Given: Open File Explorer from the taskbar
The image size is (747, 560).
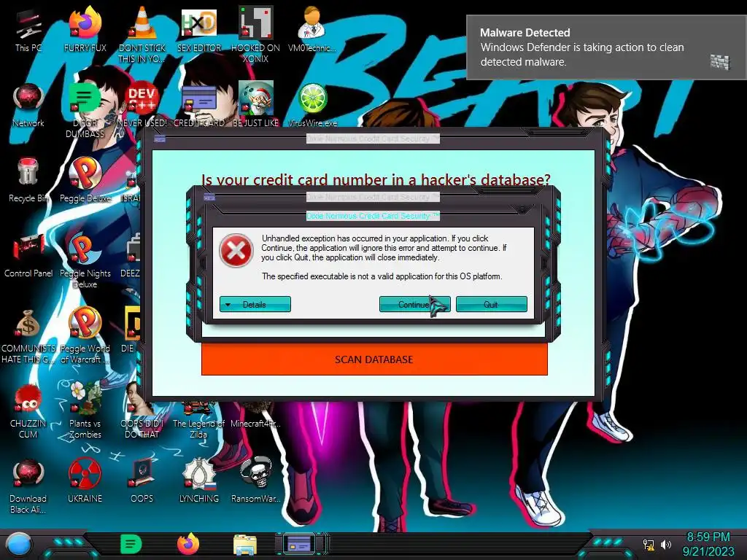Looking at the screenshot, I should tap(245, 544).
